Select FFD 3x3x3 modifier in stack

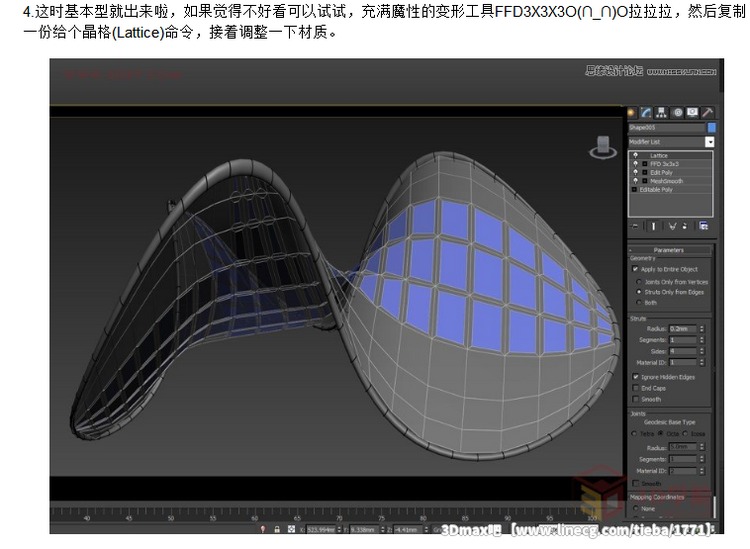(664, 164)
